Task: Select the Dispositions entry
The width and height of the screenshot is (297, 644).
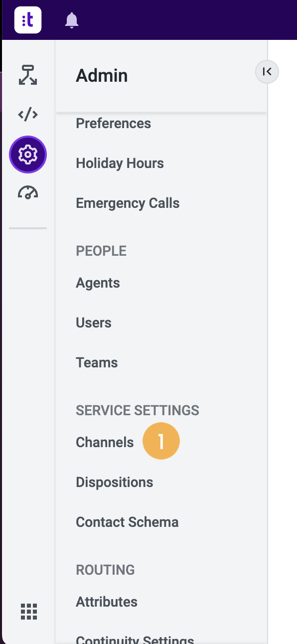Action: tap(114, 482)
